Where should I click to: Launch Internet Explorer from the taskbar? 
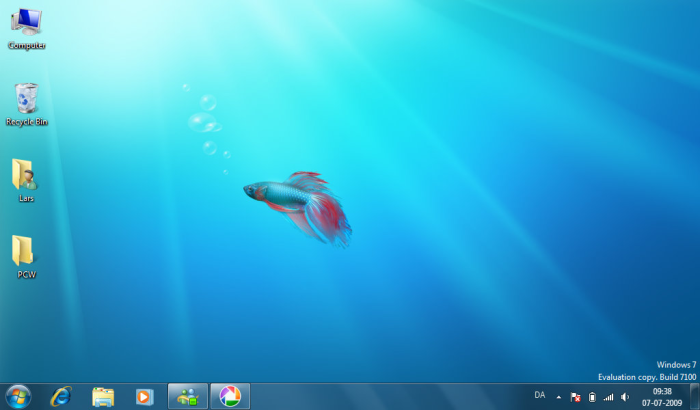(61, 396)
